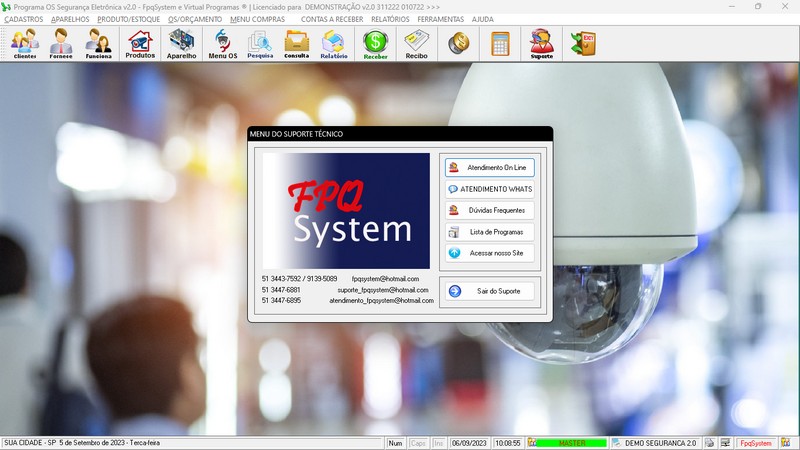Open the OS/ORÇAMENTO menu
Screen dimensions: 800x450
(x=195, y=19)
